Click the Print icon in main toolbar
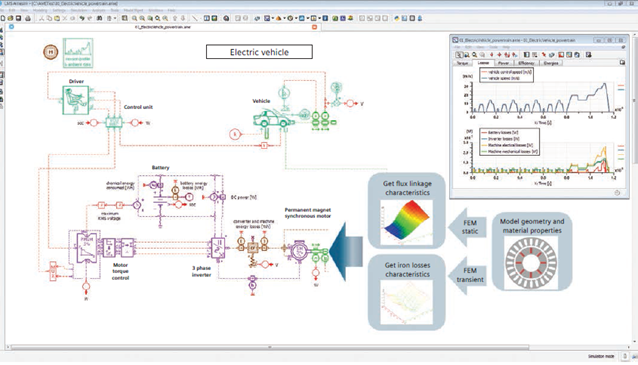The image size is (638, 365). [28, 18]
